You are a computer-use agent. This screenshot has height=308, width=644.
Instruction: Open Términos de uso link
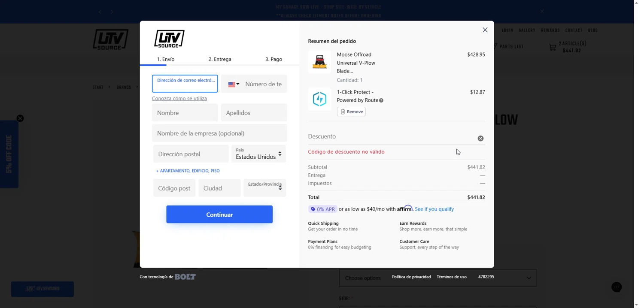(452, 277)
